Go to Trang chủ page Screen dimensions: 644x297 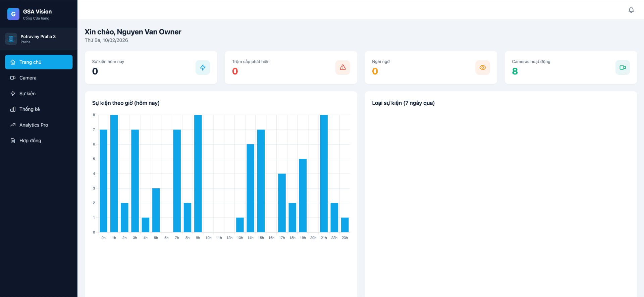[x=39, y=62]
